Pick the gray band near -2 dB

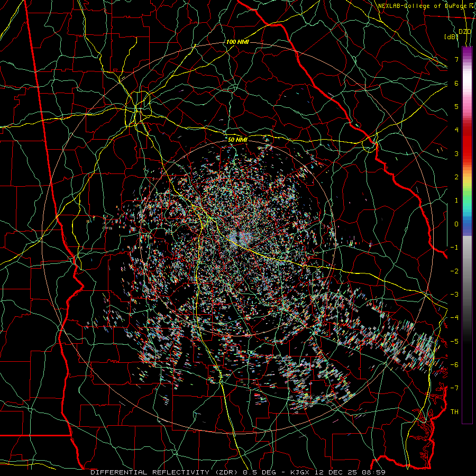467,271
